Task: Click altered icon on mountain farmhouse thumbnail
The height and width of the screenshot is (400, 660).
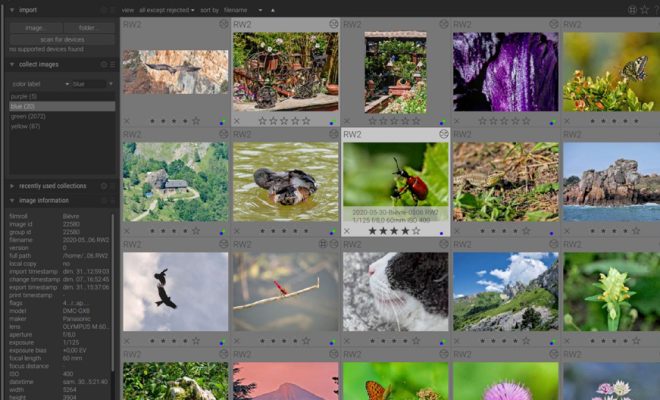Action: [x=224, y=134]
